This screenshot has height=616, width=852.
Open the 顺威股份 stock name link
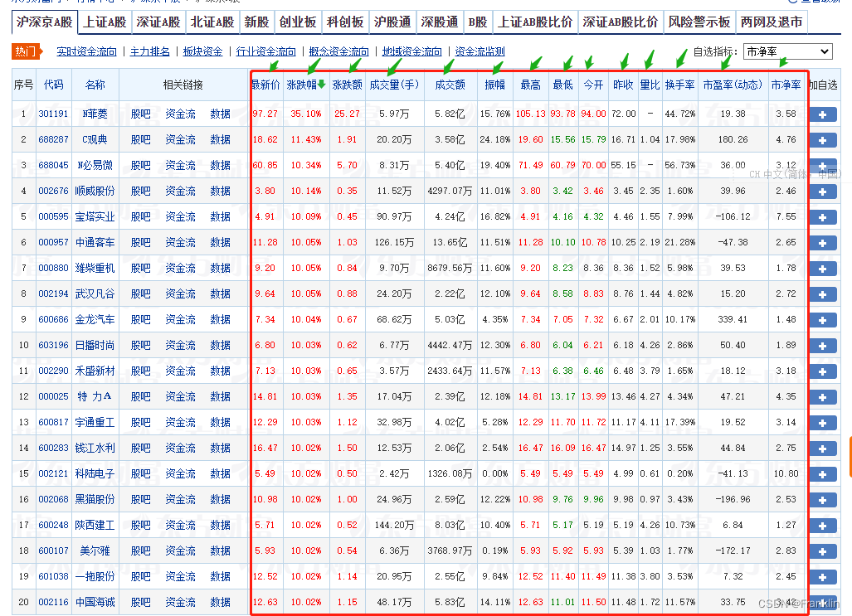click(95, 192)
